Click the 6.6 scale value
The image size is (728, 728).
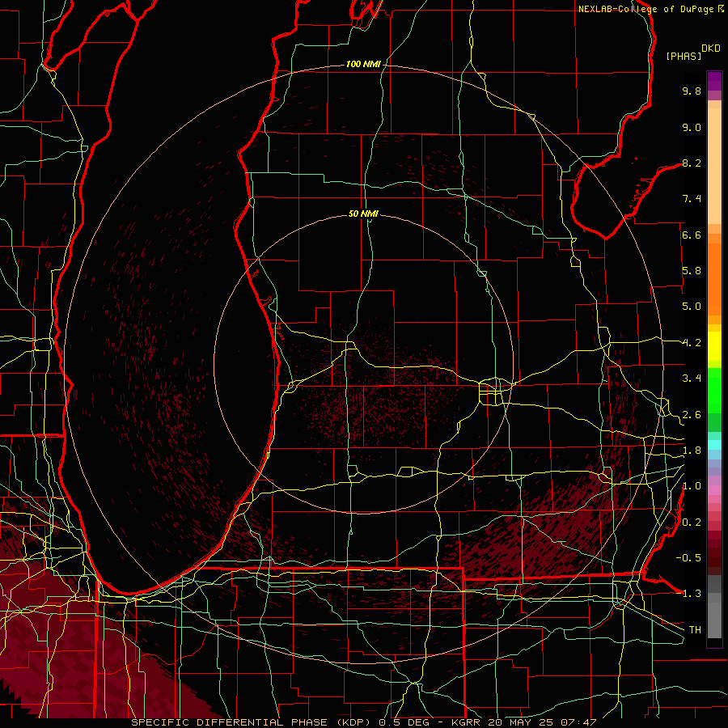tap(692, 235)
